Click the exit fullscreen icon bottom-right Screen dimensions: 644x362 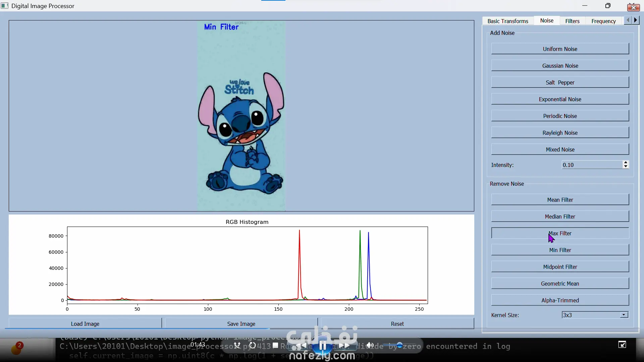[x=622, y=345]
